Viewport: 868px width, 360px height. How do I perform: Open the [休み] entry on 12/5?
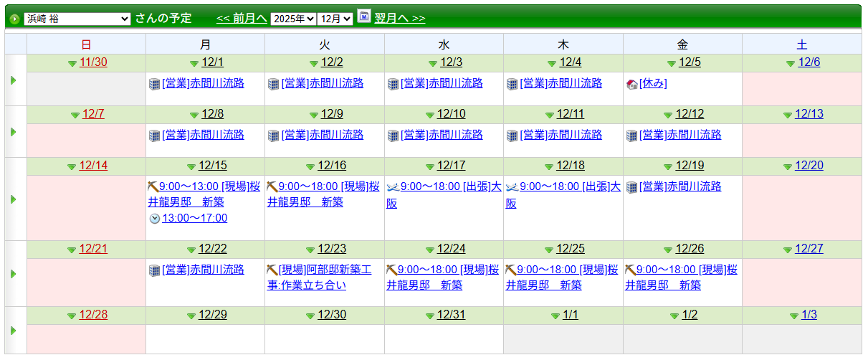click(653, 83)
